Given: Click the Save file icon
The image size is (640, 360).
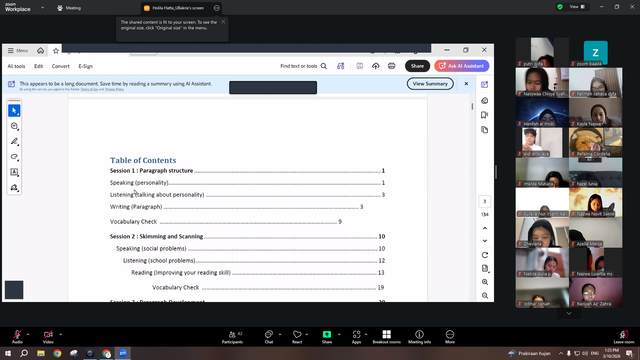Looking at the screenshot, I should click(x=360, y=66).
